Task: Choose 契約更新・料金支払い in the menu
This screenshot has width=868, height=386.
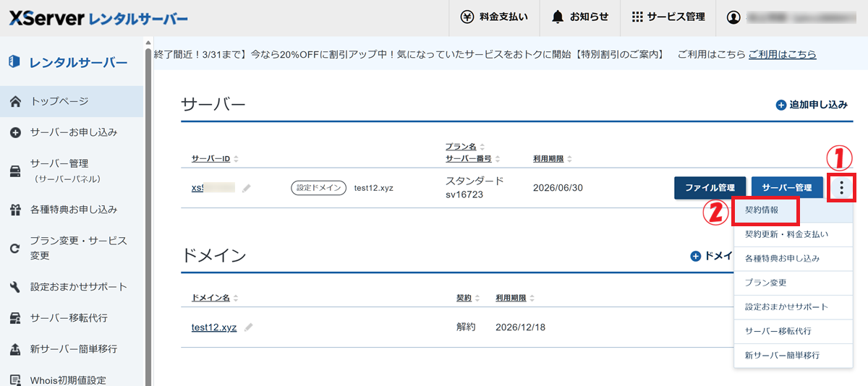Action: click(786, 234)
